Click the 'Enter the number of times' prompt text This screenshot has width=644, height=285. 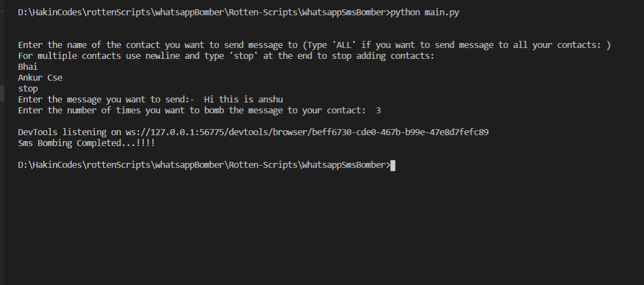(x=192, y=111)
